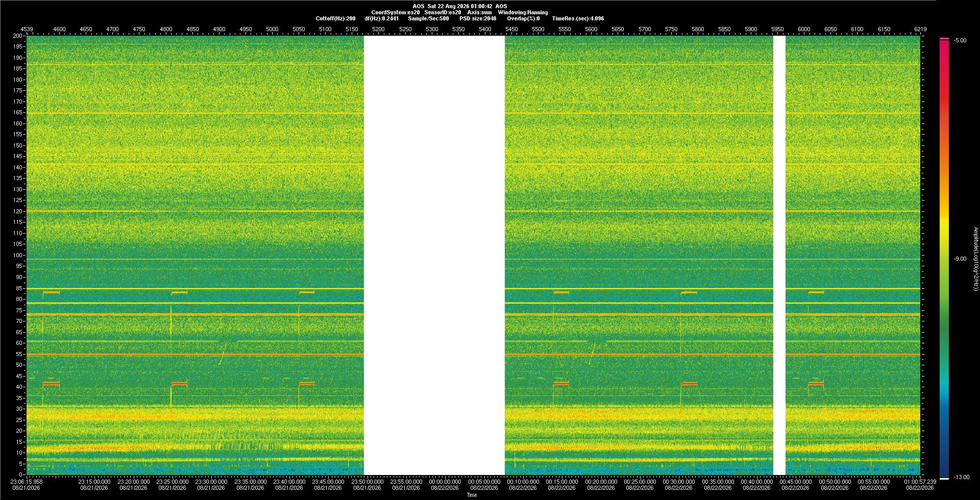Click the Windowing:Hanning header text
Viewport: 980px width, 500px height.
(x=523, y=12)
